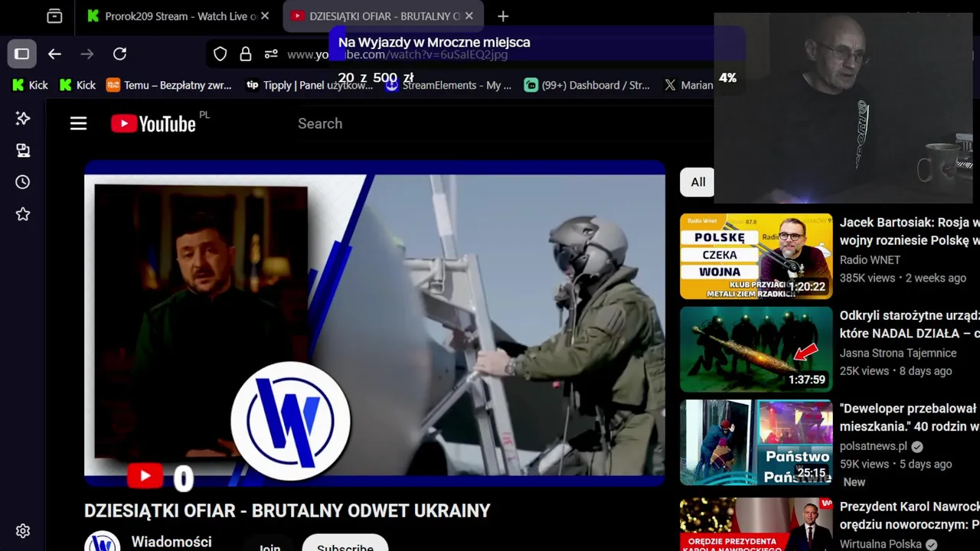Open the second Kick bookmark
Viewport: 980px width, 551px height.
click(x=77, y=85)
